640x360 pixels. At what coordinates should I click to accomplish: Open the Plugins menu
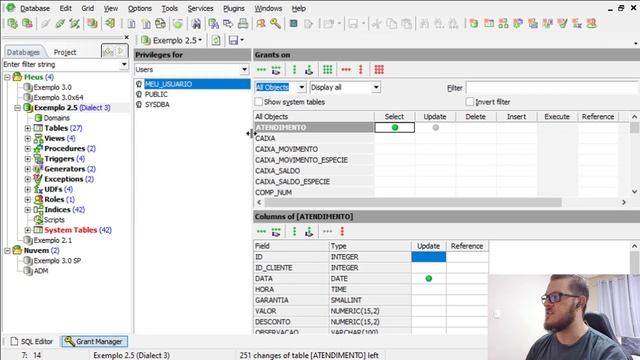coord(234,8)
